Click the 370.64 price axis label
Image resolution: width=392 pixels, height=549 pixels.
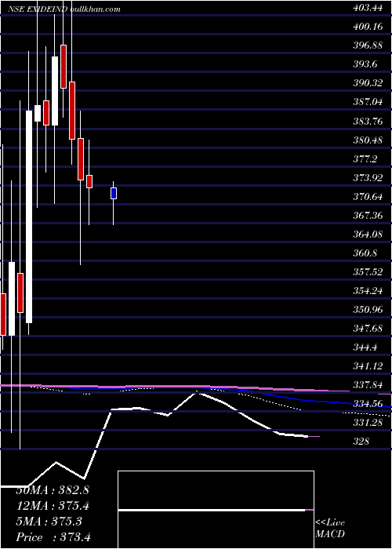(x=367, y=197)
